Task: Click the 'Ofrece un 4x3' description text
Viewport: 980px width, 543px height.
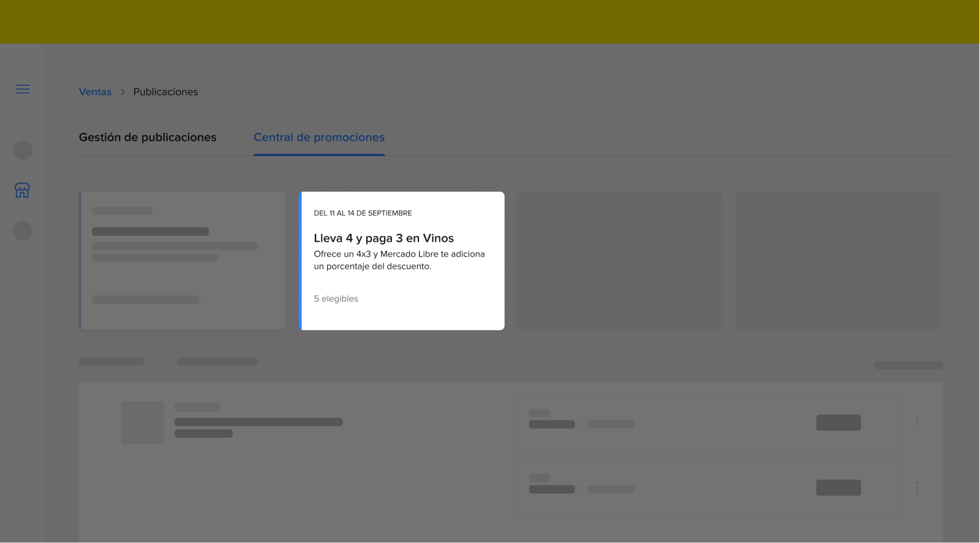Action: coord(399,260)
